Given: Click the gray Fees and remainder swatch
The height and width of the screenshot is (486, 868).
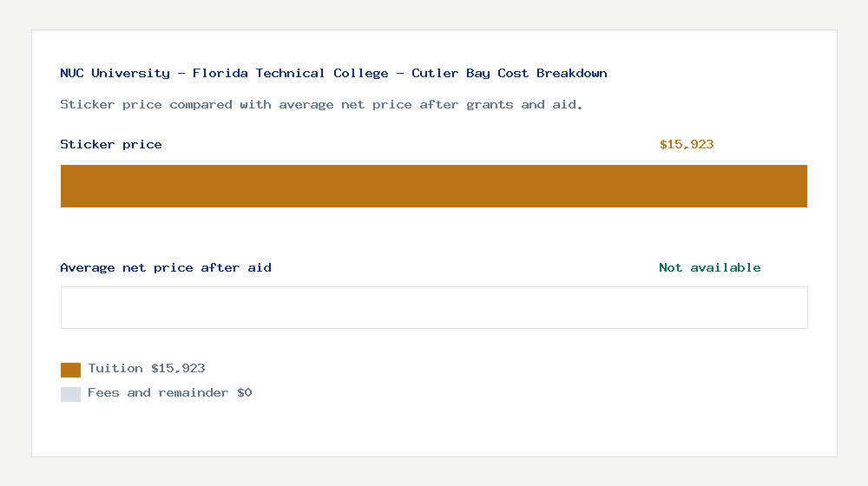Looking at the screenshot, I should (x=70, y=394).
